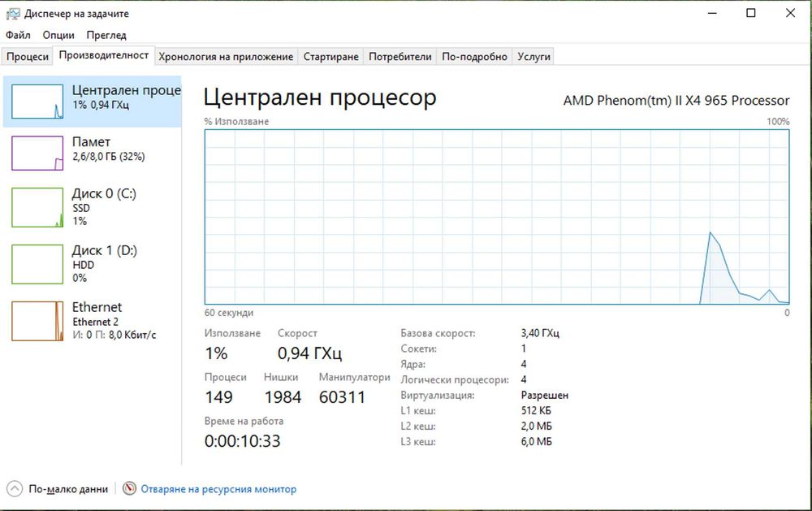Open Отваряне на ресурсния монитор link
This screenshot has width=812, height=511.
pos(218,489)
